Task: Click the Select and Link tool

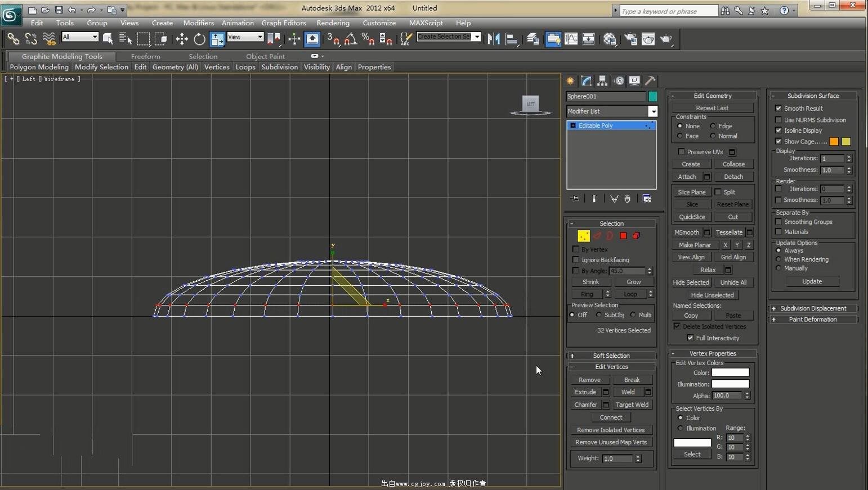Action: 13,39
